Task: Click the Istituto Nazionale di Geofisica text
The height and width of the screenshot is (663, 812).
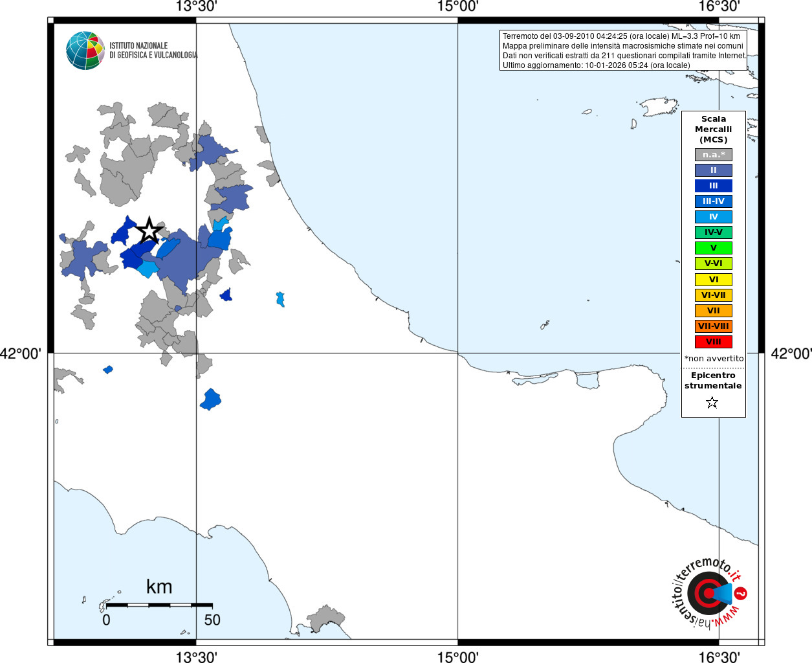Action: [153, 51]
